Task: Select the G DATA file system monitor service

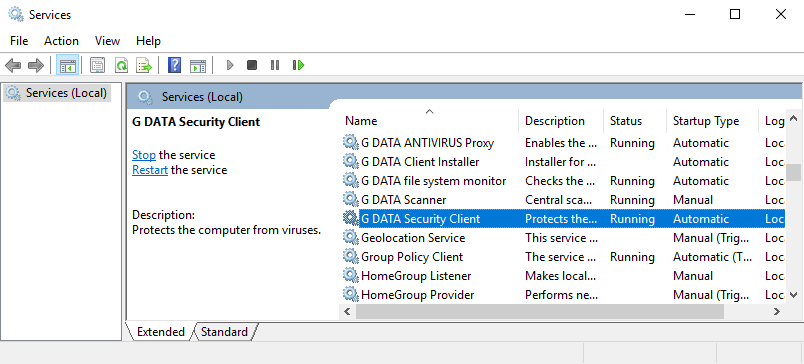Action: 433,180
